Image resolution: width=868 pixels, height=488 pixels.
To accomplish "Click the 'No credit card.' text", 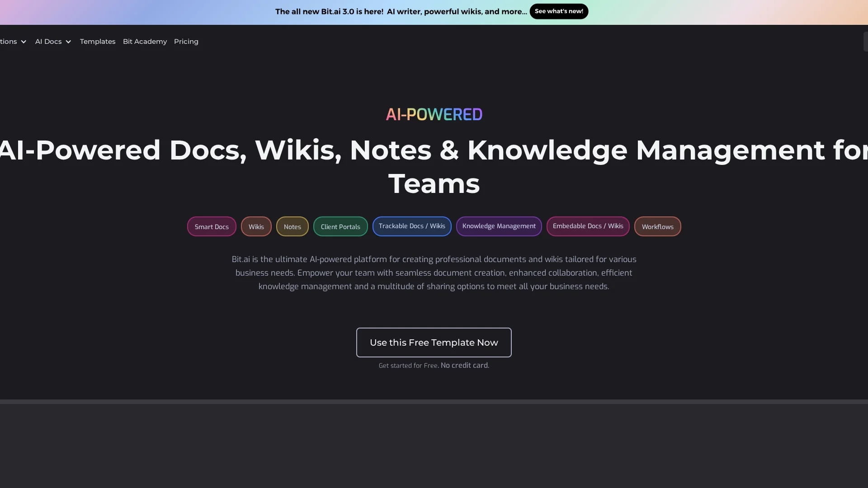I will pyautogui.click(x=465, y=365).
